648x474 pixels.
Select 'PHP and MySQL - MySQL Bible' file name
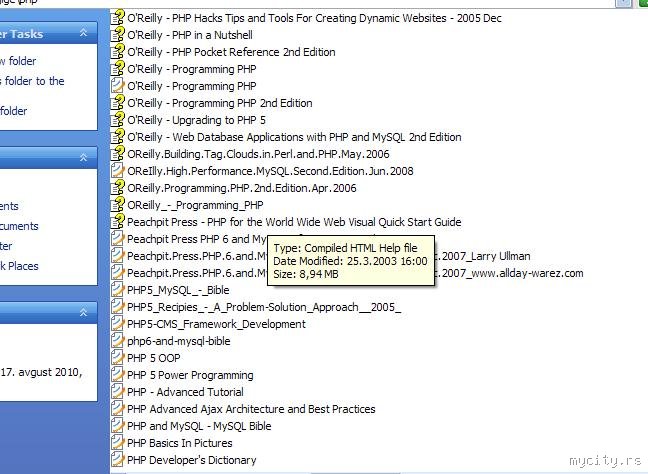pos(199,426)
